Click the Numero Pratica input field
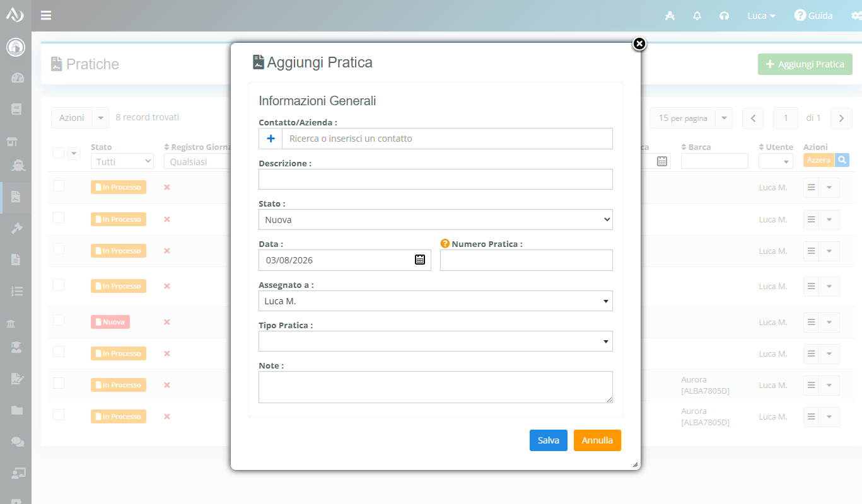 (x=527, y=260)
